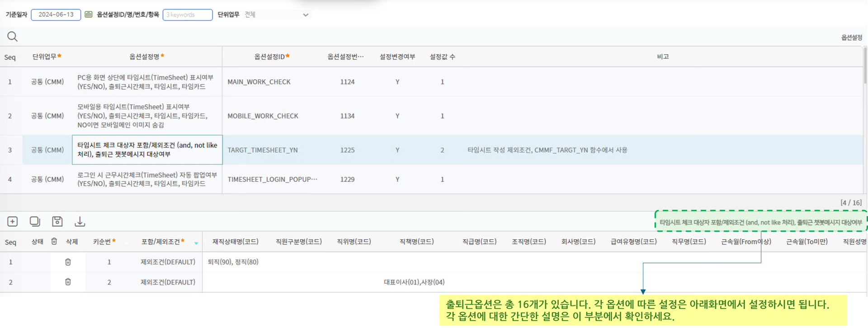Click 제외조건(DEFAULT) in lower row 1
868x328 pixels.
point(168,262)
